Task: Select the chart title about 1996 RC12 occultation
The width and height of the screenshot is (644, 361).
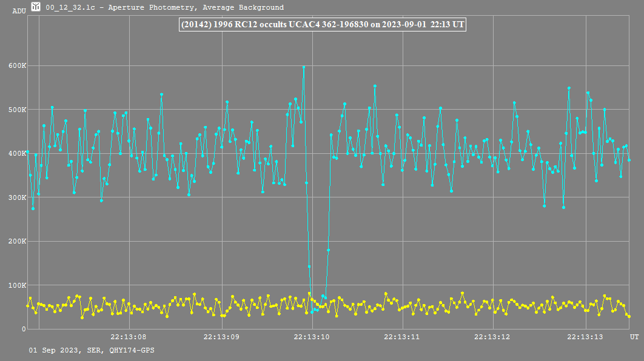Action: pyautogui.click(x=322, y=25)
